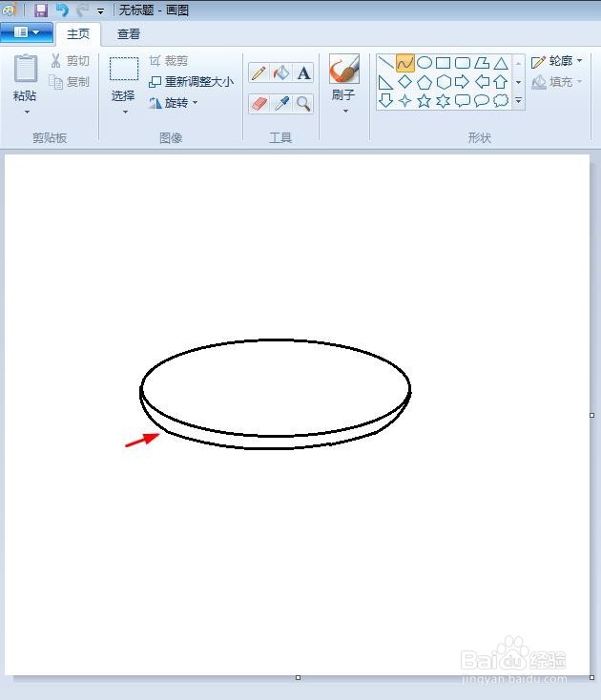The height and width of the screenshot is (700, 601).
Task: Pick the Triangle shape
Action: click(501, 63)
